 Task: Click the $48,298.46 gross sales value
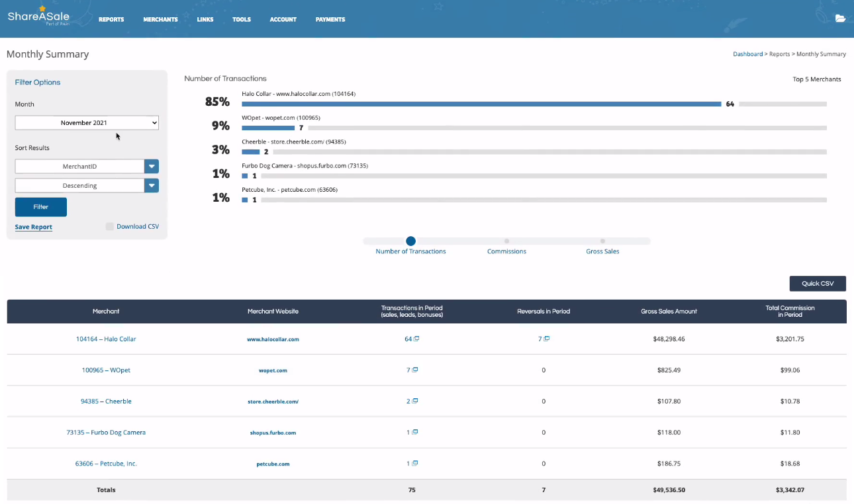click(x=669, y=339)
